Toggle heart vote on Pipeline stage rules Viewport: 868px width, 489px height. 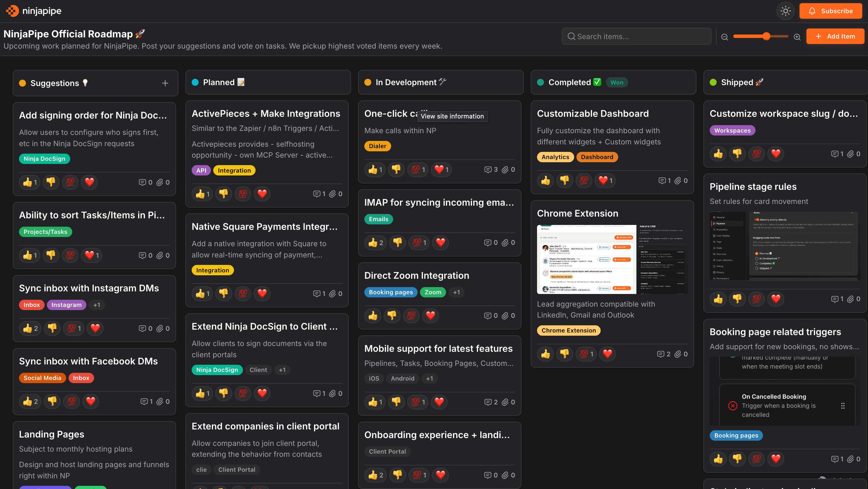[x=776, y=299]
